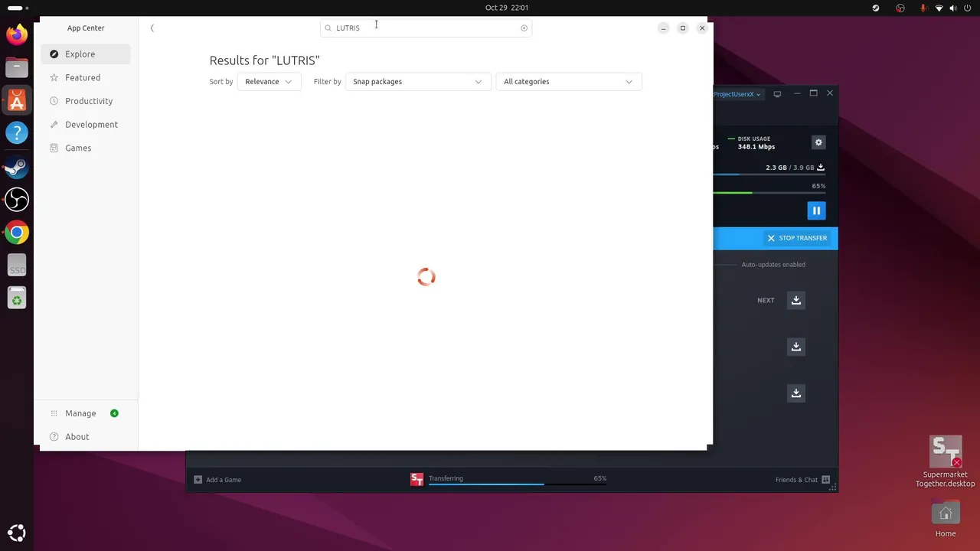The height and width of the screenshot is (551, 980).
Task: Open the Snap packages filter dropdown
Action: (x=417, y=82)
